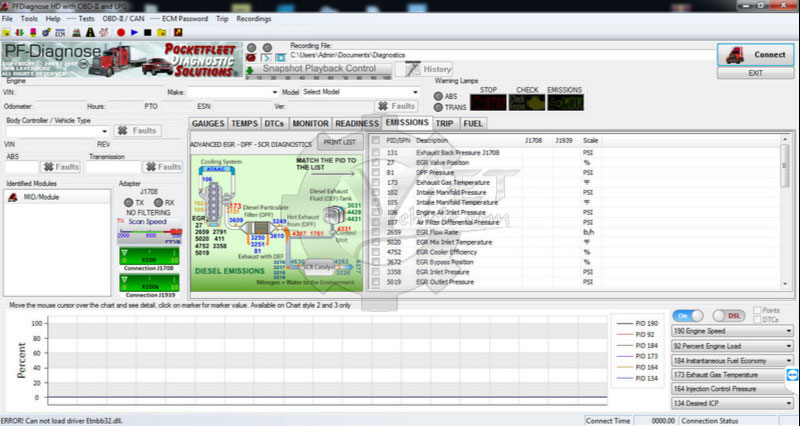Click the pink marker toolbar icon
This screenshot has width=800, height=426.
pyautogui.click(x=33, y=33)
